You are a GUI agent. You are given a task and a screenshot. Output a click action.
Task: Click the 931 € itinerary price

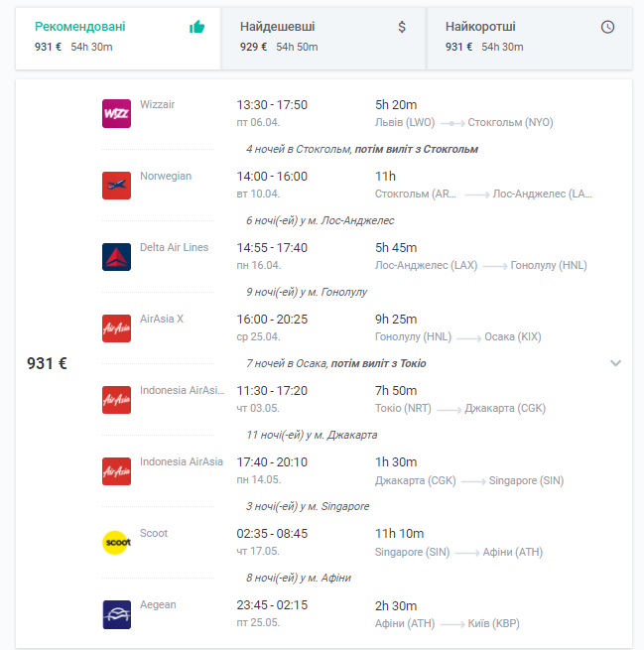[x=47, y=363]
